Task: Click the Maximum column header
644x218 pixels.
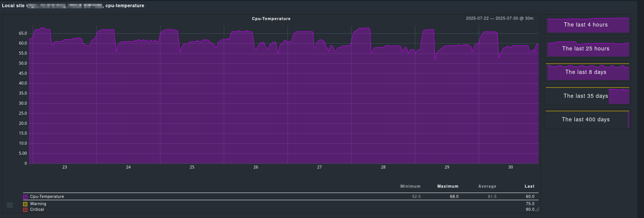Action: tap(448, 186)
